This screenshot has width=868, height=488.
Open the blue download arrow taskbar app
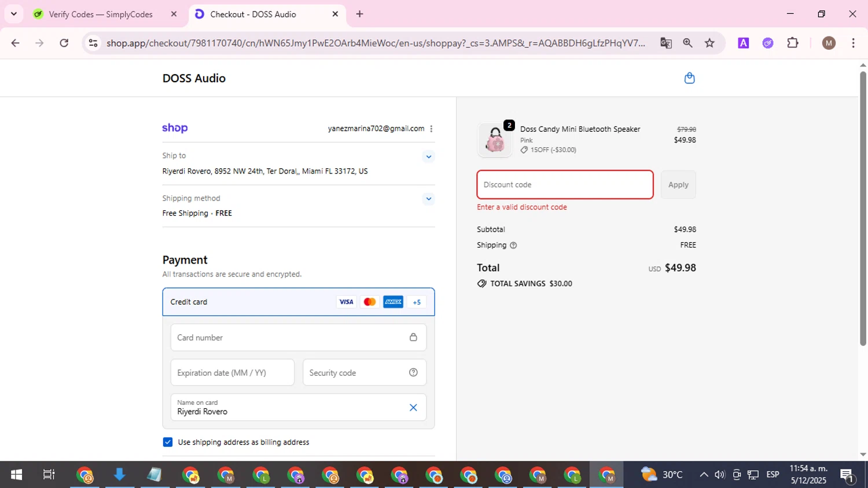[119, 475]
